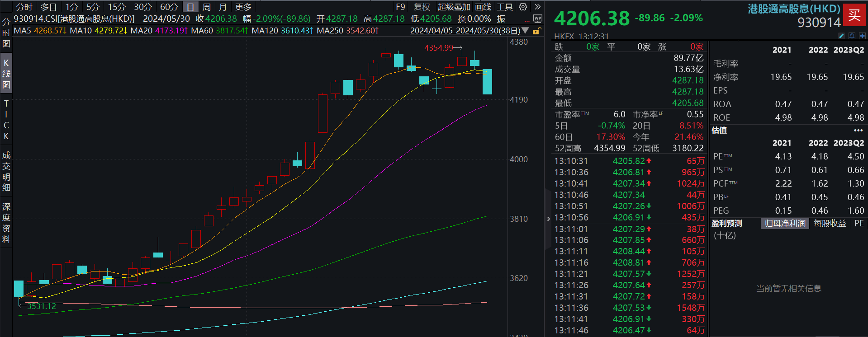Click 净利率 row label
This screenshot has width=868, height=337.
(x=726, y=77)
